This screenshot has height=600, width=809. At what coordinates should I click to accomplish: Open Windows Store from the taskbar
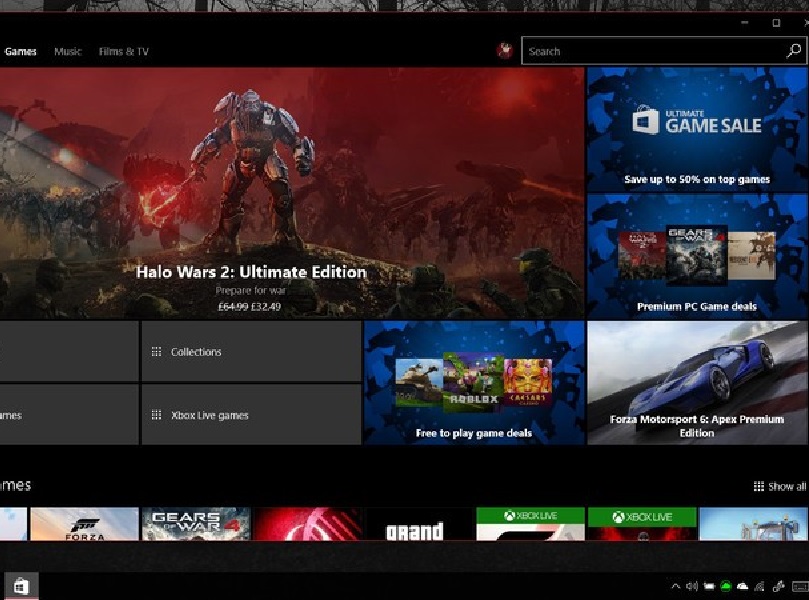click(x=21, y=586)
